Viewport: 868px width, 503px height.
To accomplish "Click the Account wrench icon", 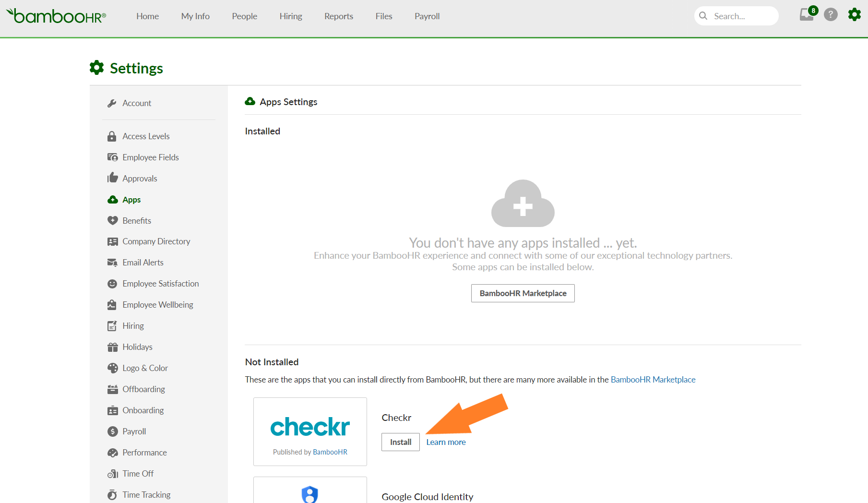I will coord(112,103).
